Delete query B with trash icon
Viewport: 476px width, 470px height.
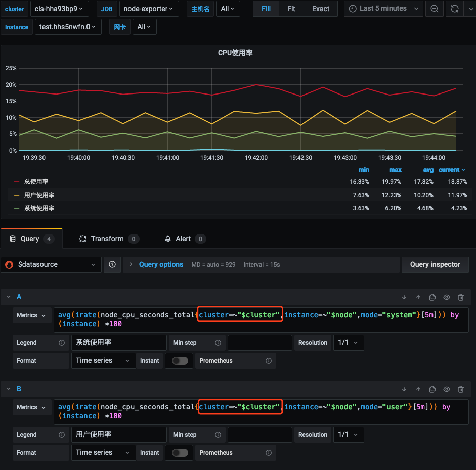tap(461, 389)
